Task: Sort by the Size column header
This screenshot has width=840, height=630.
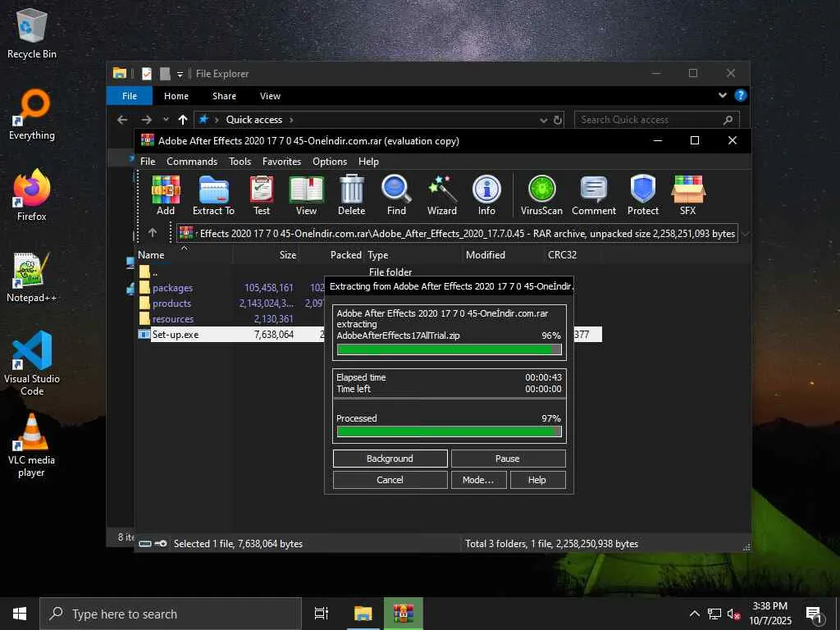Action: (x=267, y=255)
